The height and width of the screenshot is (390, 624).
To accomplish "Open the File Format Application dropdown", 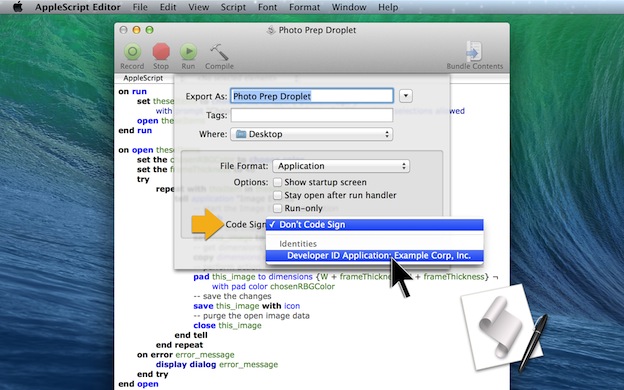I will click(341, 166).
